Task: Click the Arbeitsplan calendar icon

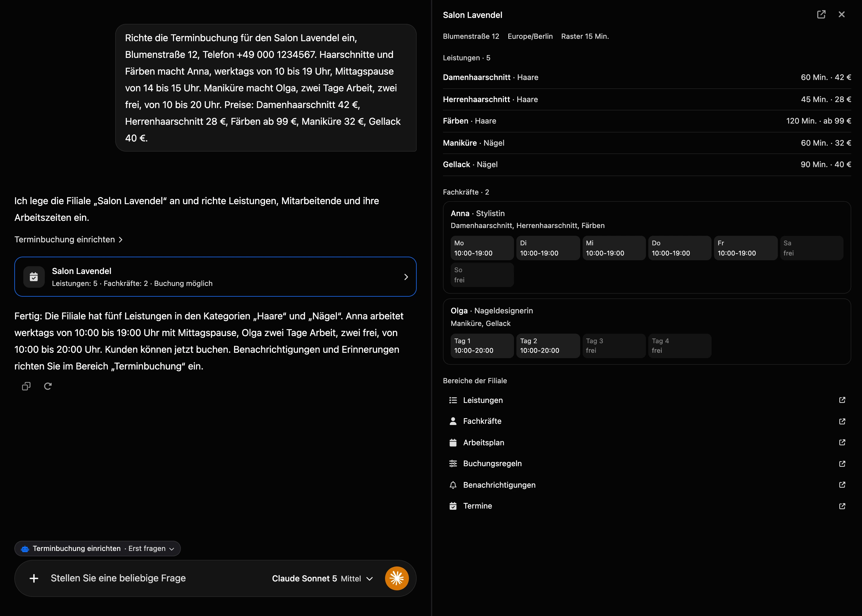Action: tap(453, 443)
